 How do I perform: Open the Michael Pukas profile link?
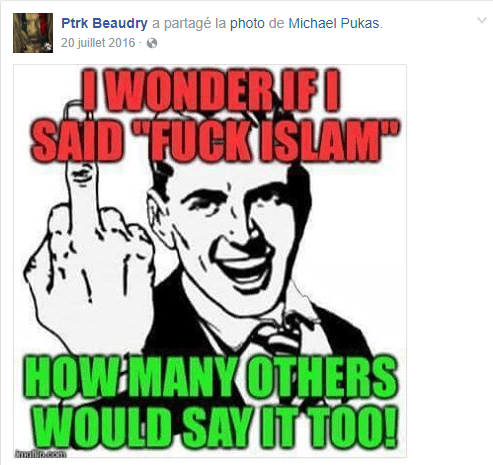[x=334, y=23]
